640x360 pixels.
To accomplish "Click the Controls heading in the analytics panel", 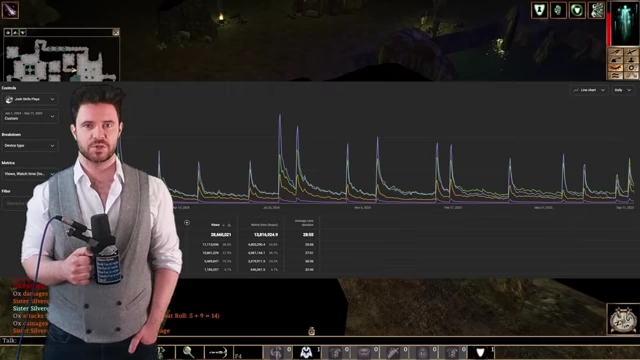I will pyautogui.click(x=9, y=88).
